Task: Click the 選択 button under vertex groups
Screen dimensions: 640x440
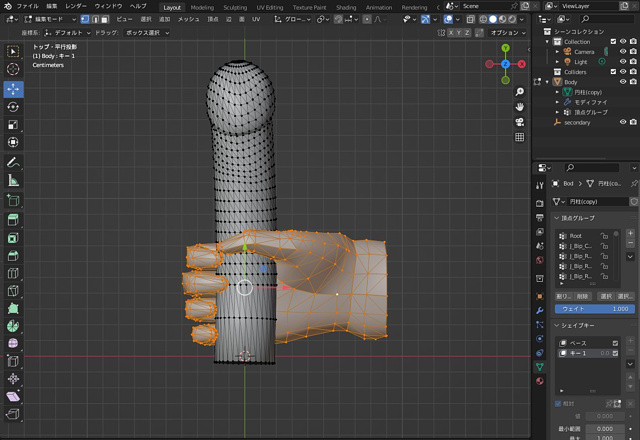Action: 606,296
